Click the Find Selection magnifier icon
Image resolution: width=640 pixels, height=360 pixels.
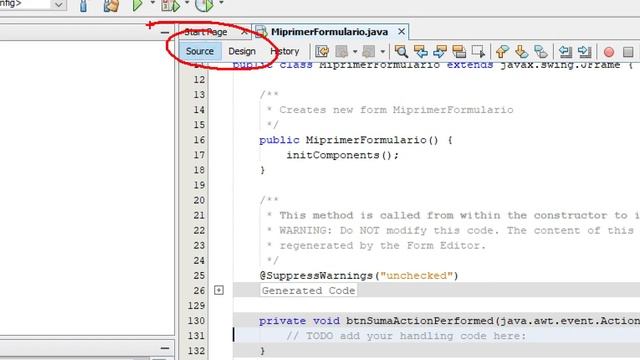(401, 51)
